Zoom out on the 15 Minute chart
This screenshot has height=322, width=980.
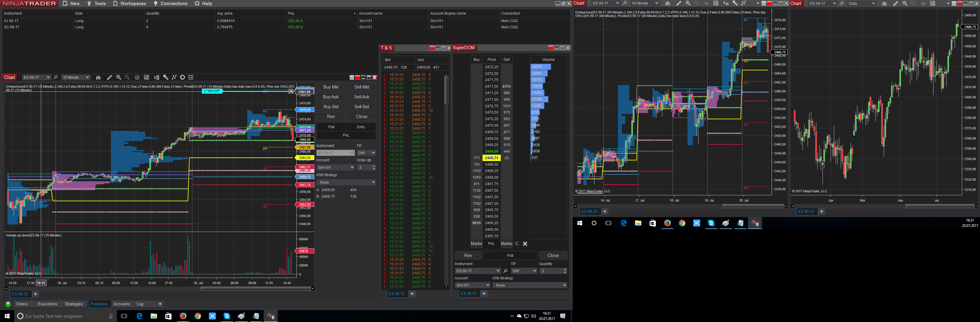[x=127, y=78]
